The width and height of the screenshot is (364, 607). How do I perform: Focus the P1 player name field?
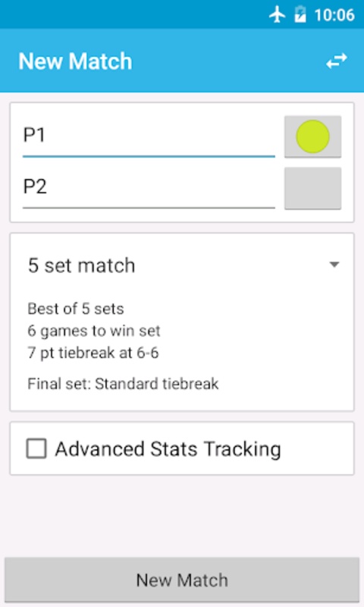click(149, 137)
